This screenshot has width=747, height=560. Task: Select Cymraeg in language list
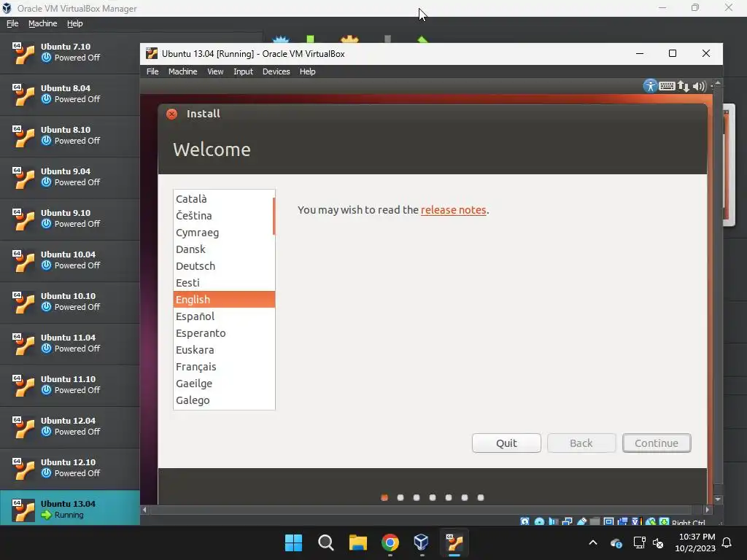point(223,233)
